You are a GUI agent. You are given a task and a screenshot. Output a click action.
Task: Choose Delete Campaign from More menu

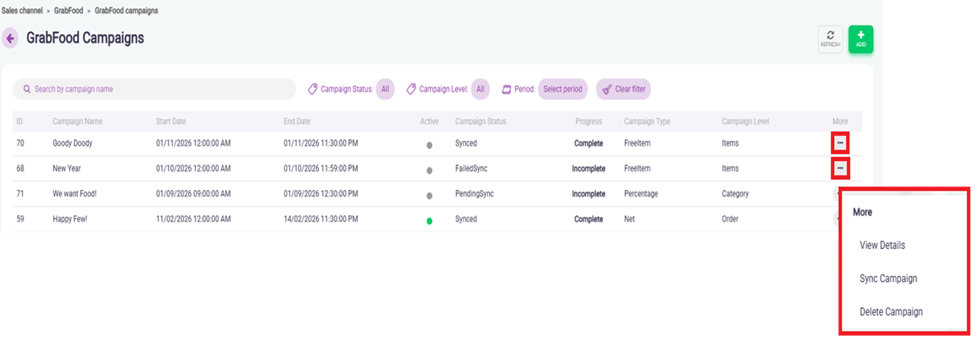890,312
